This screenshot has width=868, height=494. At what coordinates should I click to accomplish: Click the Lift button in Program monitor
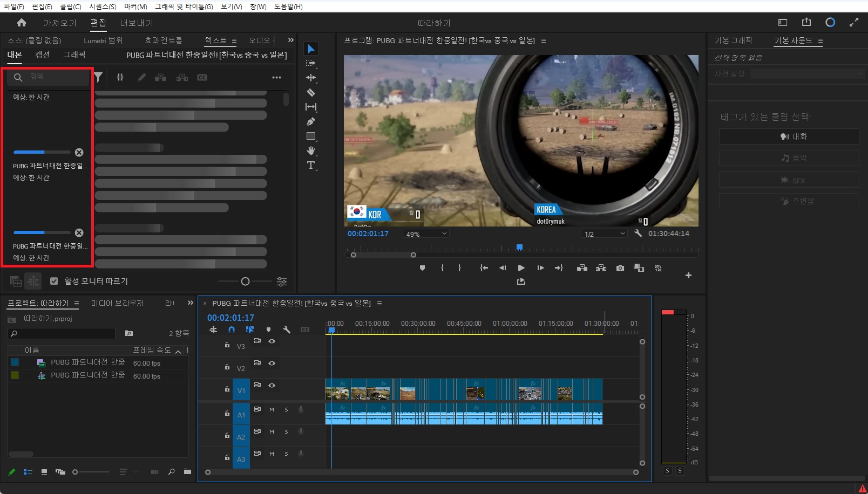[x=582, y=267]
